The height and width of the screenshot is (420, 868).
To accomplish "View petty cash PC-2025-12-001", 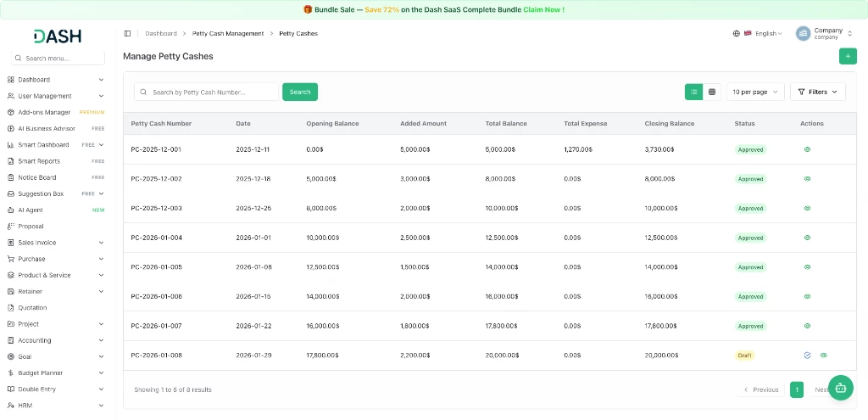I will (807, 149).
